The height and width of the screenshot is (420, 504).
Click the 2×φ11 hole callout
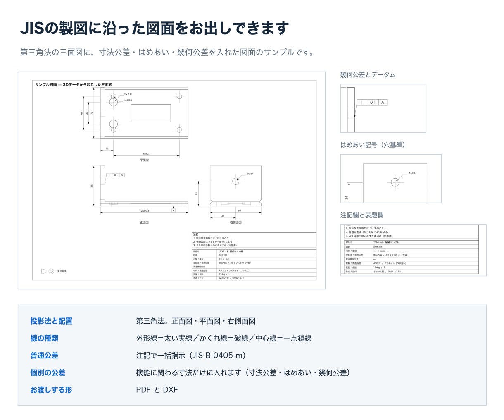click(128, 94)
